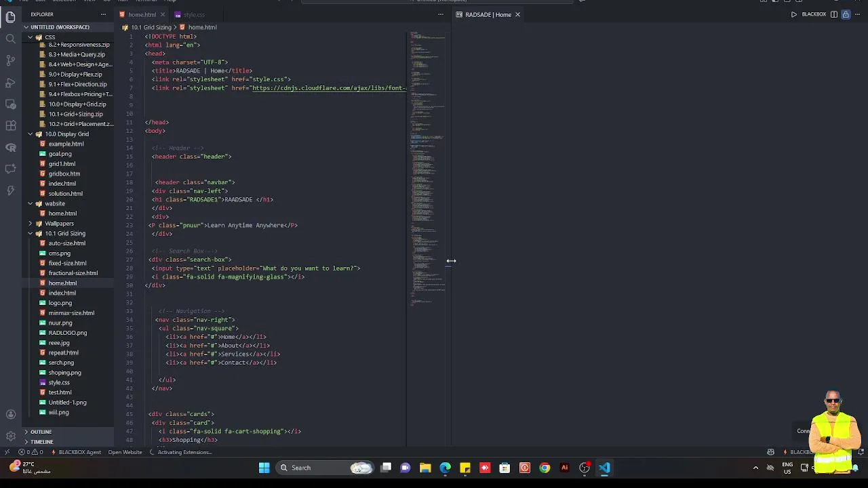The height and width of the screenshot is (488, 868).
Task: Show hidden system tray icons
Action: tap(755, 468)
